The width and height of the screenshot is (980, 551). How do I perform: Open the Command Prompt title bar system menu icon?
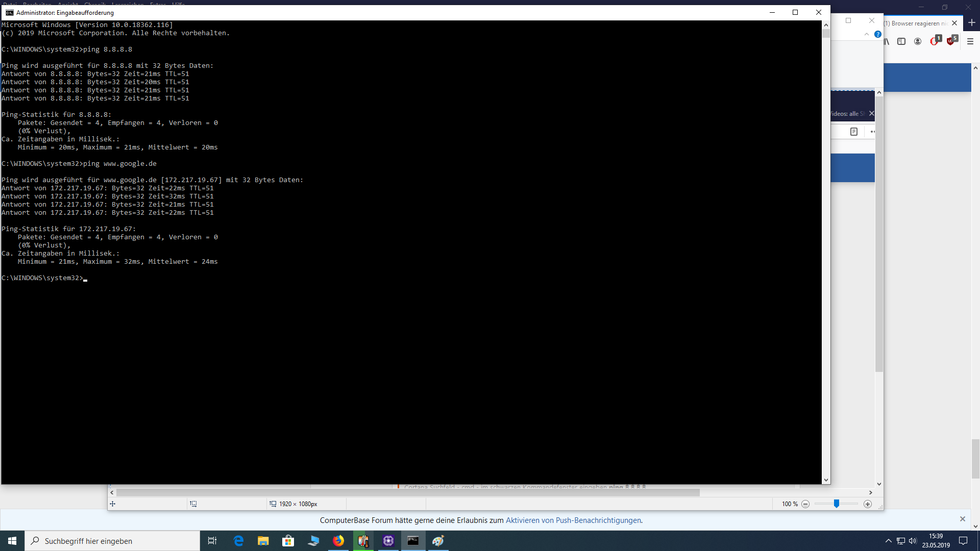[x=9, y=12]
